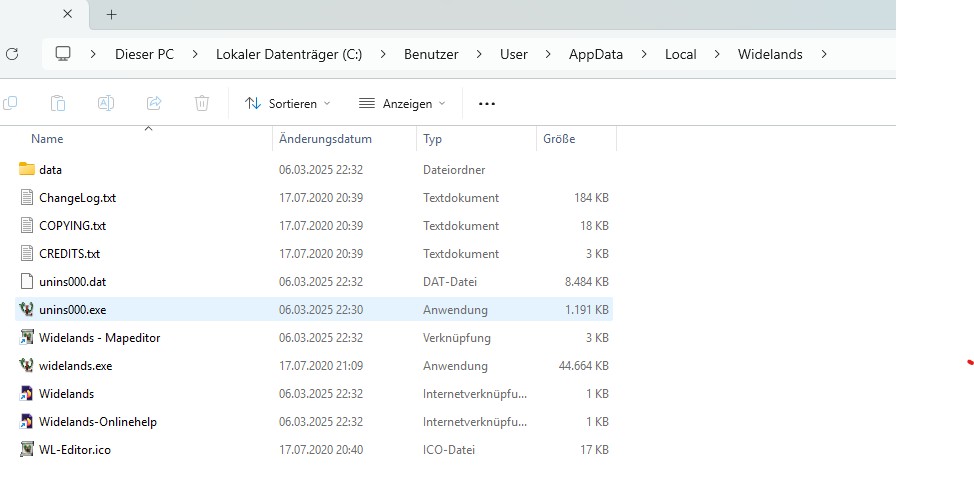
Task: Click the 17.07.2020 21:09 date cell
Action: (x=321, y=365)
